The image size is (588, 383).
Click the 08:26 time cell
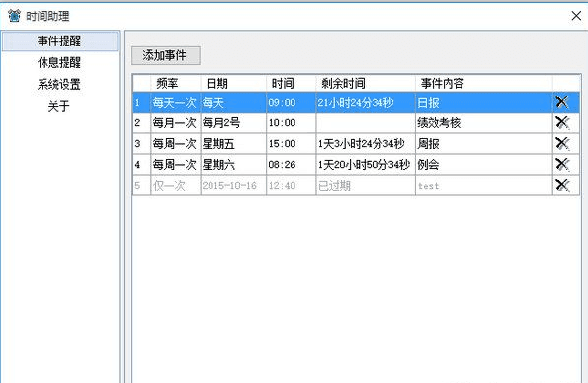(x=291, y=165)
